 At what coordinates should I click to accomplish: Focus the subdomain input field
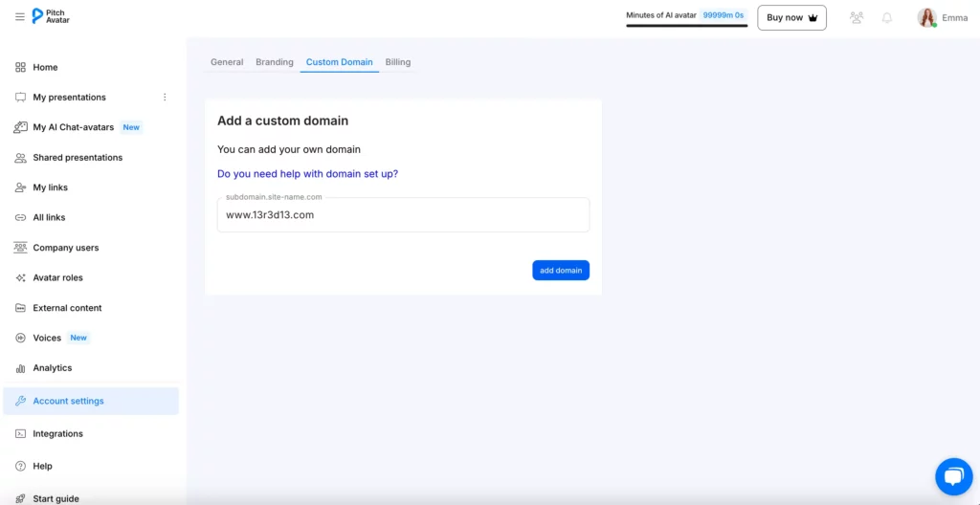(x=403, y=215)
